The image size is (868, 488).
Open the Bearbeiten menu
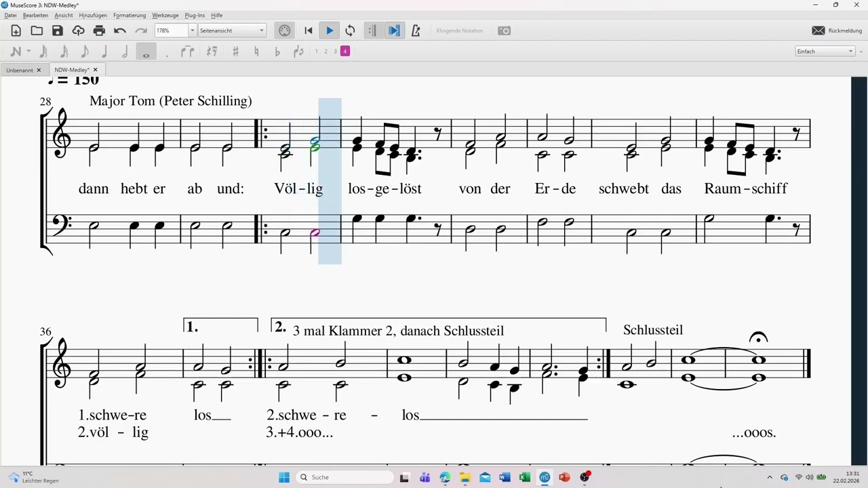click(35, 15)
